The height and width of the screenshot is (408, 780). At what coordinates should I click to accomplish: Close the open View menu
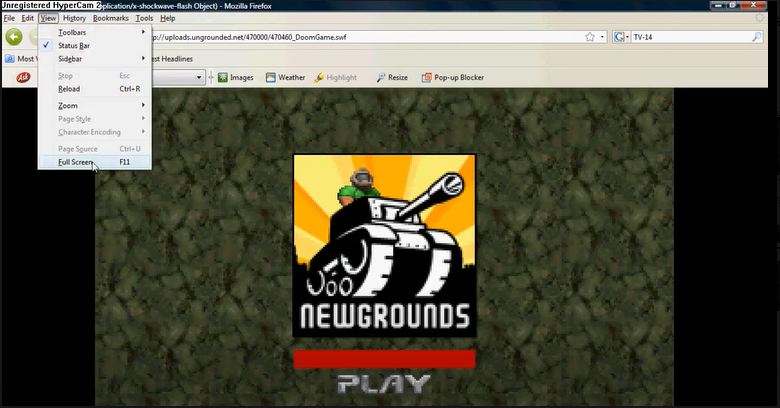click(x=48, y=18)
